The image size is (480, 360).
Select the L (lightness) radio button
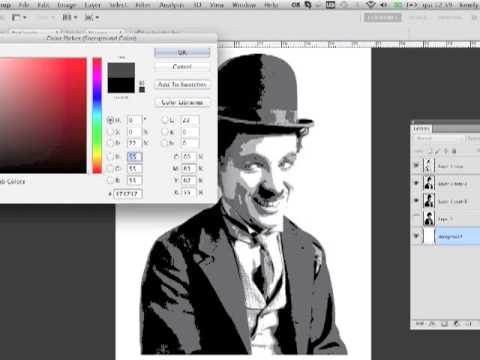coord(164,120)
